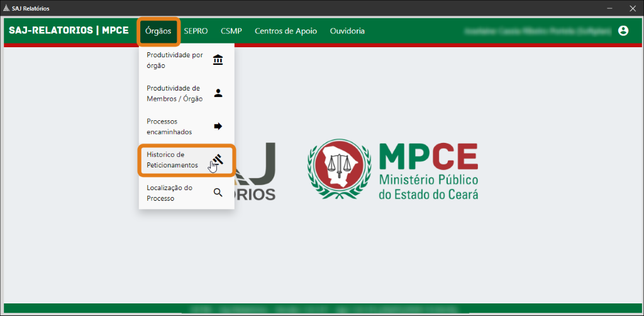Open the Órgãos menu
Image resolution: width=644 pixels, height=316 pixels.
(158, 31)
